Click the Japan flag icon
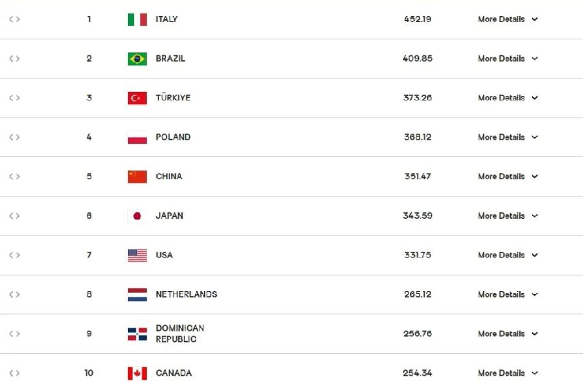The image size is (583, 392). pos(137,216)
